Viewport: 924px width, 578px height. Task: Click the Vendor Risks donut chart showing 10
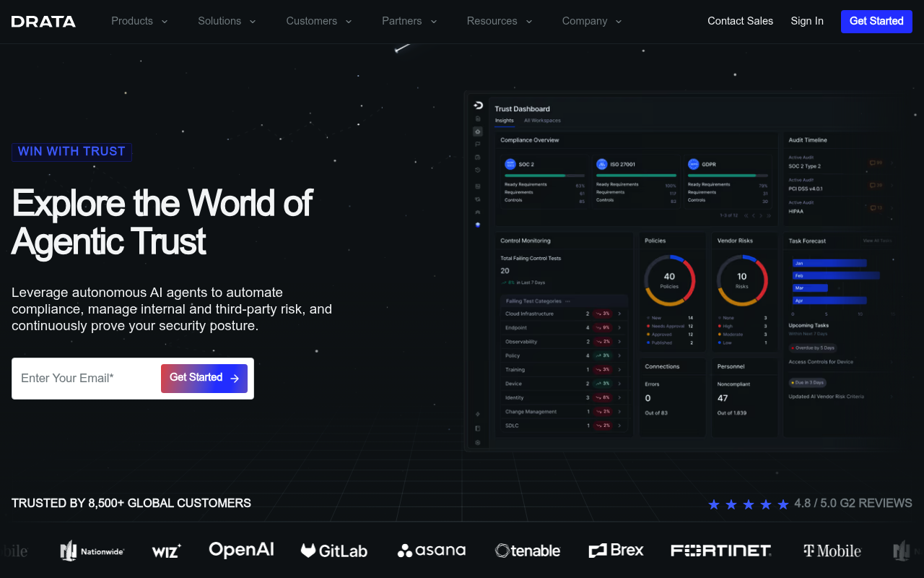point(742,280)
